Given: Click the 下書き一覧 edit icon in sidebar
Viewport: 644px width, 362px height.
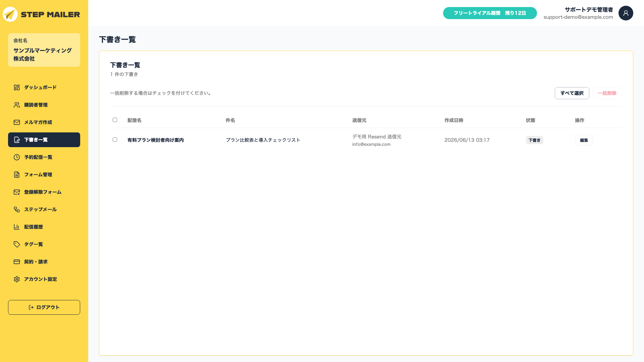Looking at the screenshot, I should [17, 140].
